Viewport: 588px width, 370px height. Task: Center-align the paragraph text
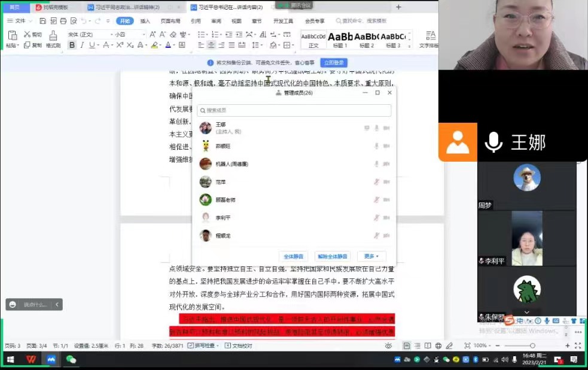(211, 45)
